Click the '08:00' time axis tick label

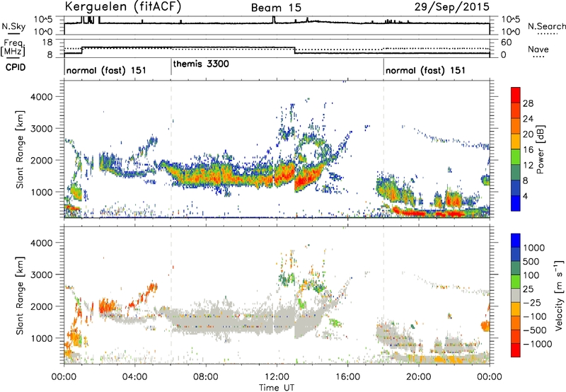click(x=205, y=377)
